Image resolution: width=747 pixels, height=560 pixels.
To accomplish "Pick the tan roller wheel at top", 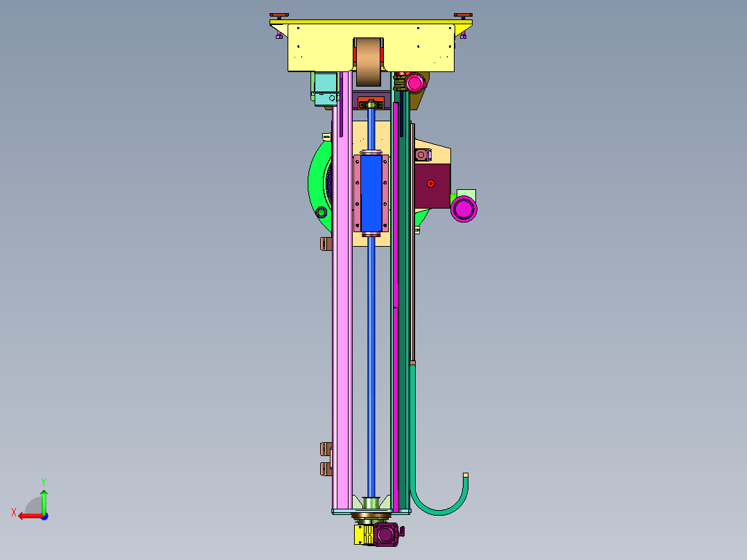I will coord(369,62).
